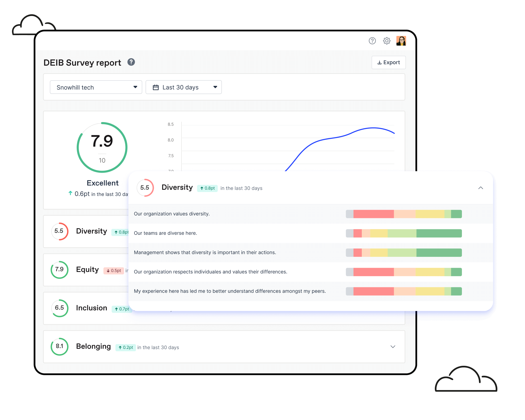
Task: Select 'Our teams are diverse here.' question text
Action: [x=165, y=233]
